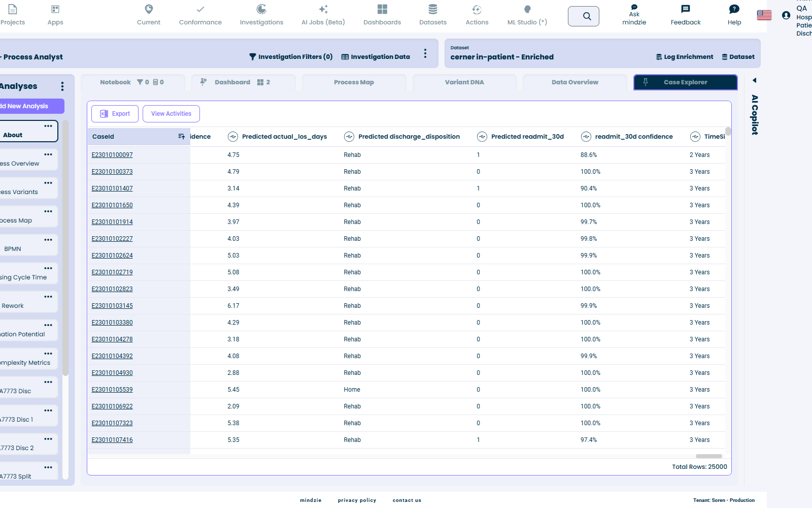Open Investigations icon in top bar

(261, 9)
